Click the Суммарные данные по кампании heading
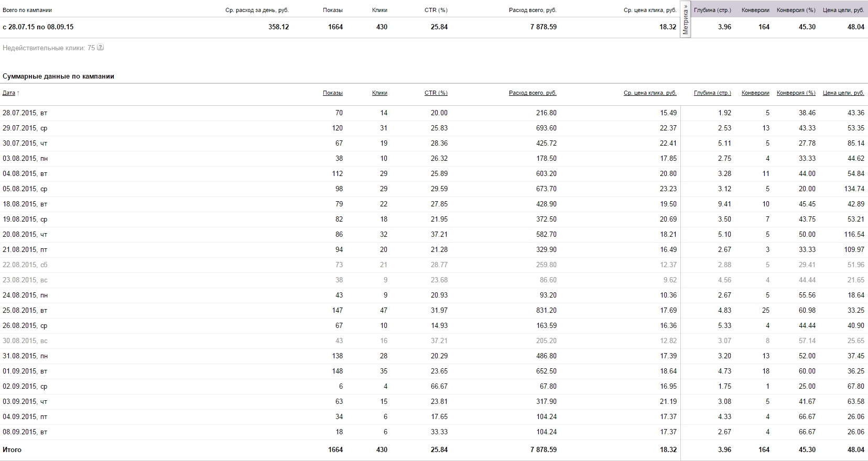 pos(58,76)
